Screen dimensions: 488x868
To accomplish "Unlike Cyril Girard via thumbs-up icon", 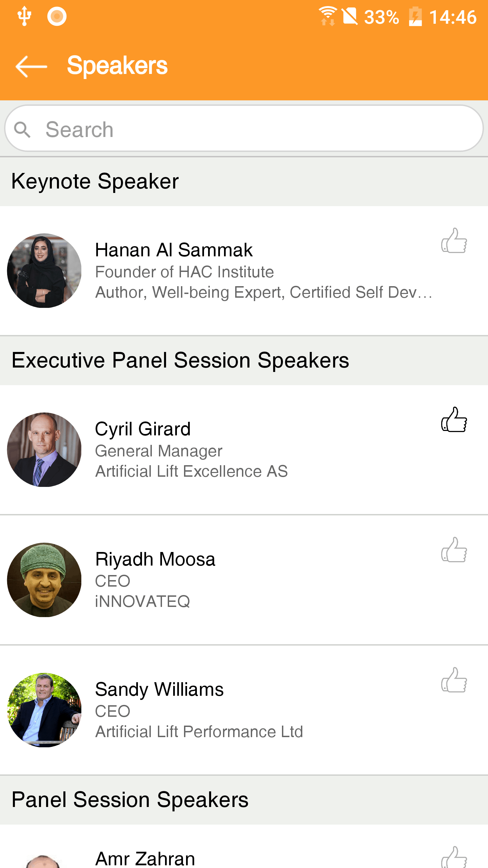I will [454, 419].
